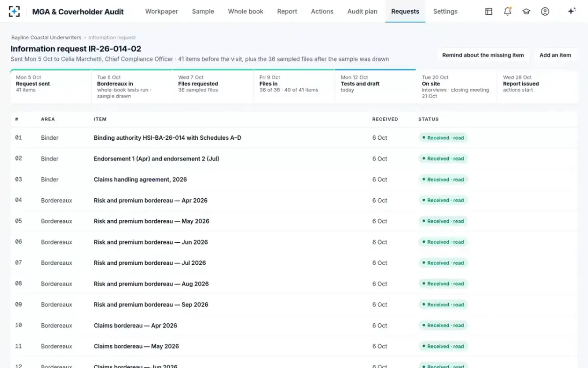Open the layout panel icon
The height and width of the screenshot is (368, 588).
click(x=489, y=11)
